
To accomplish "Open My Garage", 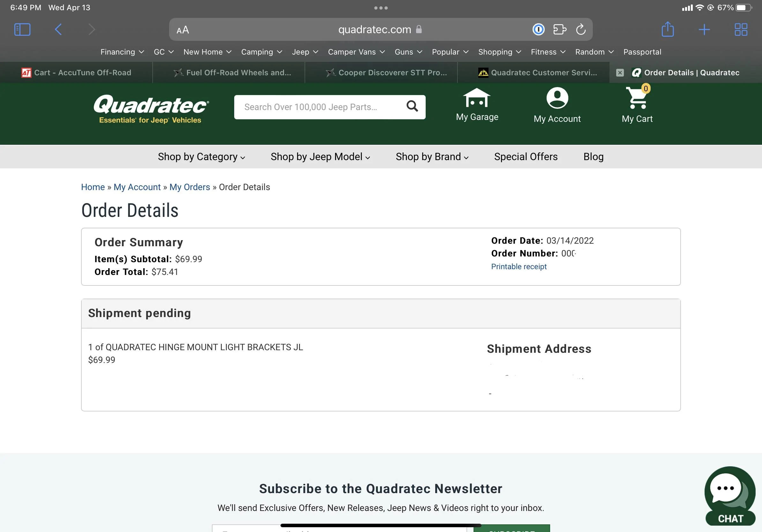I will coord(477,105).
